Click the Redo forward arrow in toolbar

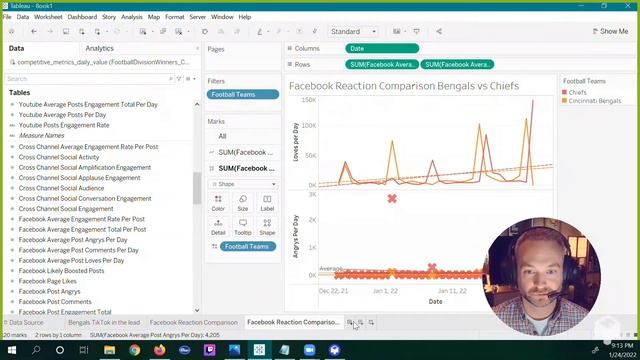50,31
